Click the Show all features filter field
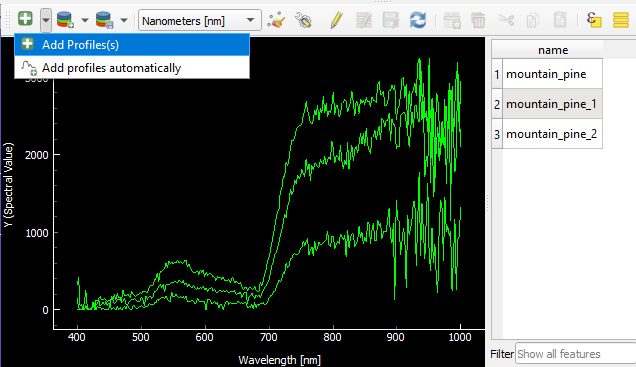The height and width of the screenshot is (367, 636). tap(576, 354)
